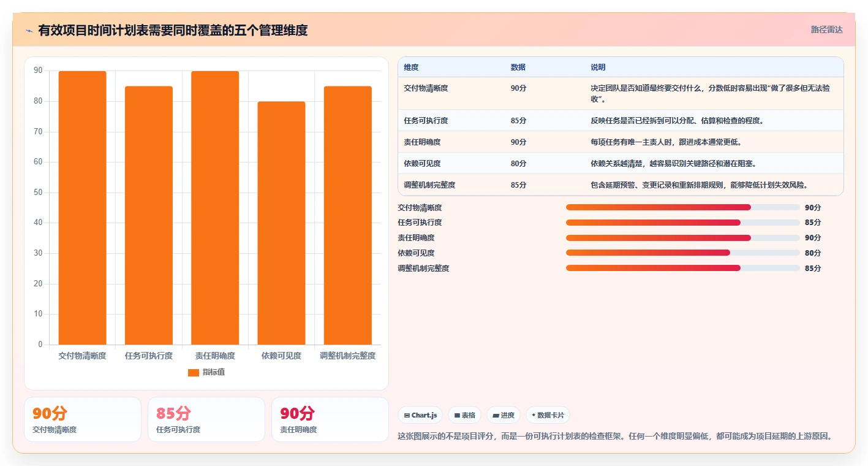
Task: Click the Chart.js tag
Action: click(420, 415)
